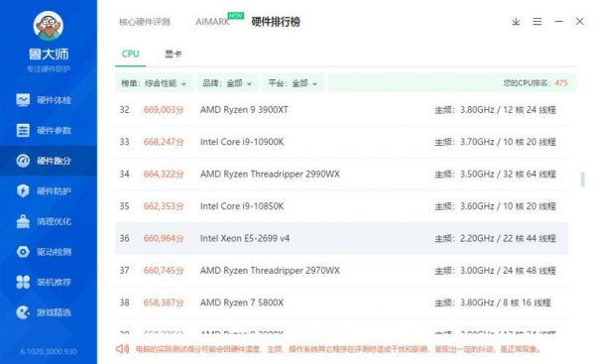Click the red disclaimer notice text

[338, 349]
